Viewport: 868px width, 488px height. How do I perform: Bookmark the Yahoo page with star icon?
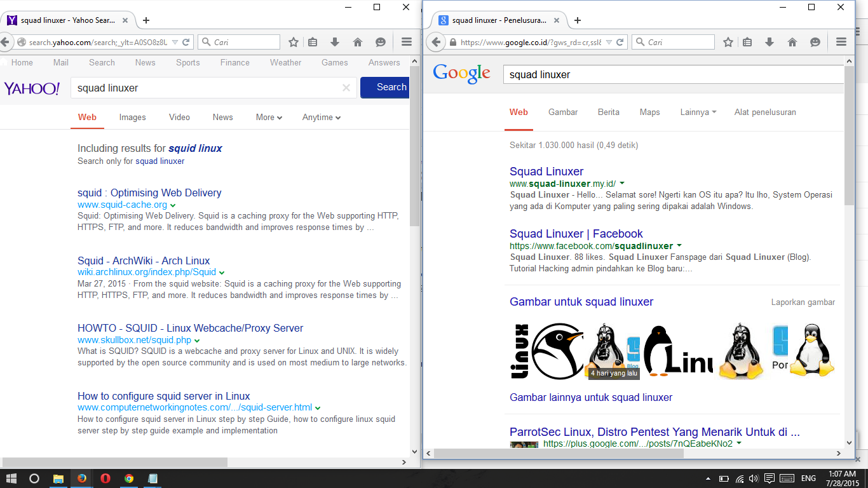click(x=294, y=43)
